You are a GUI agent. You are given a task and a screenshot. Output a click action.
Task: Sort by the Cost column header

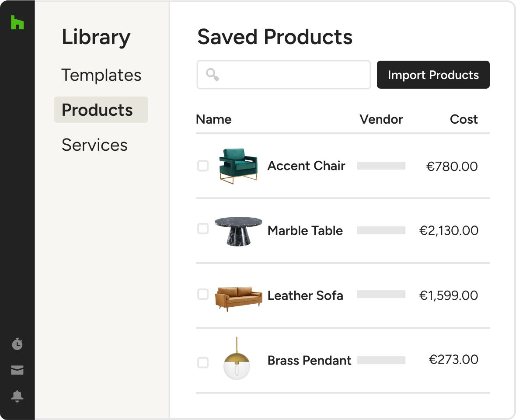[464, 119]
